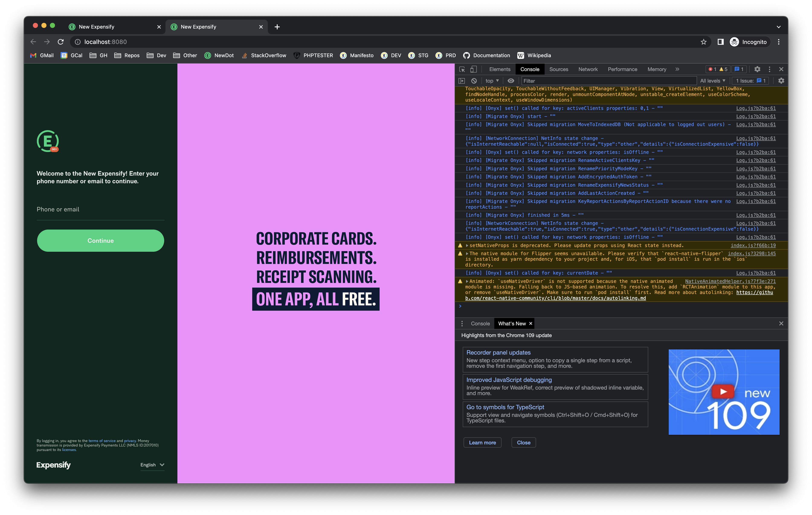The image size is (812, 515).
Task: Click the inspect element picker icon
Action: click(462, 69)
